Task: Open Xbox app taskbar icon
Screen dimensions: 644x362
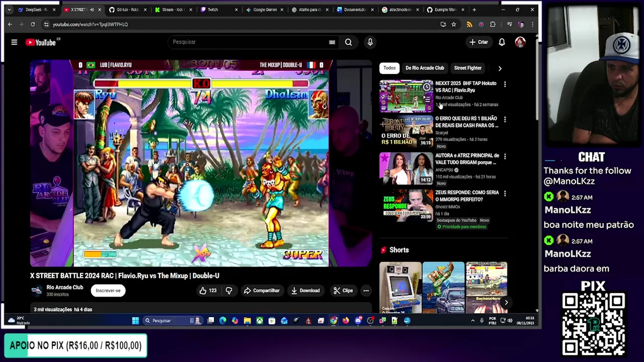Action: 260,321
